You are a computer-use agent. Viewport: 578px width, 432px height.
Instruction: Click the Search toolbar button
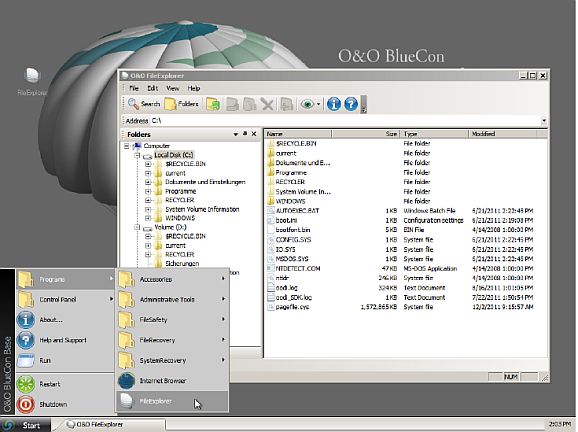pyautogui.click(x=144, y=104)
